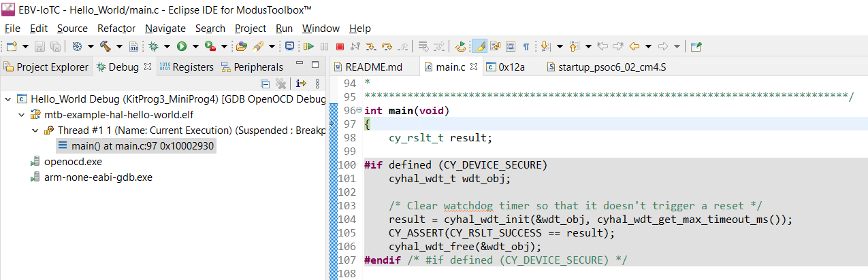
Task: Toggle Show Whitespace Characters pilcrow button
Action: point(526,47)
